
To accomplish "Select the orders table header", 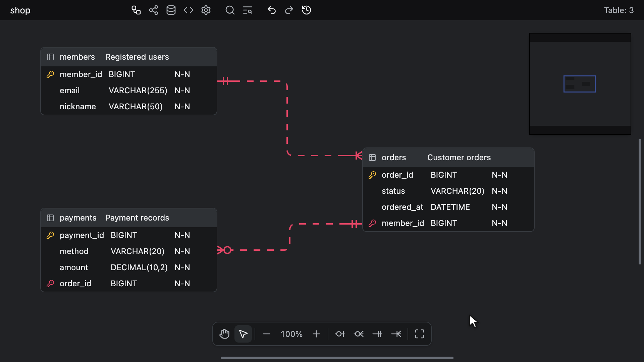I will 448,158.
